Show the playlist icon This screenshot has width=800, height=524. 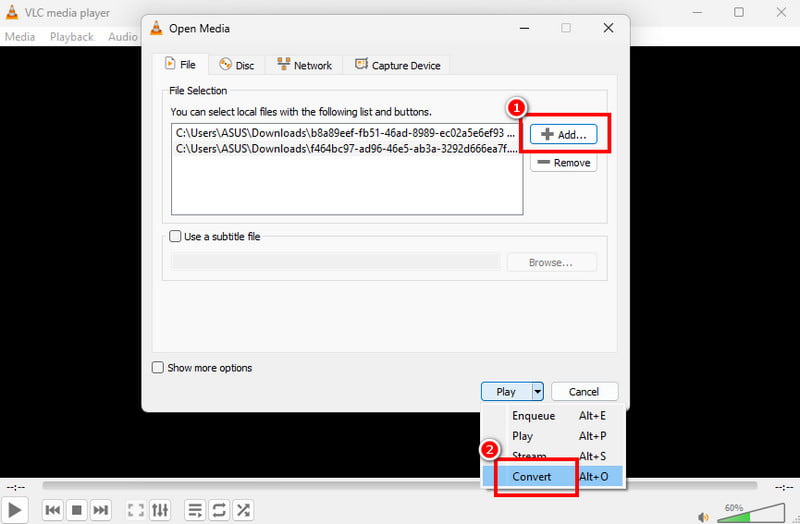(x=196, y=510)
